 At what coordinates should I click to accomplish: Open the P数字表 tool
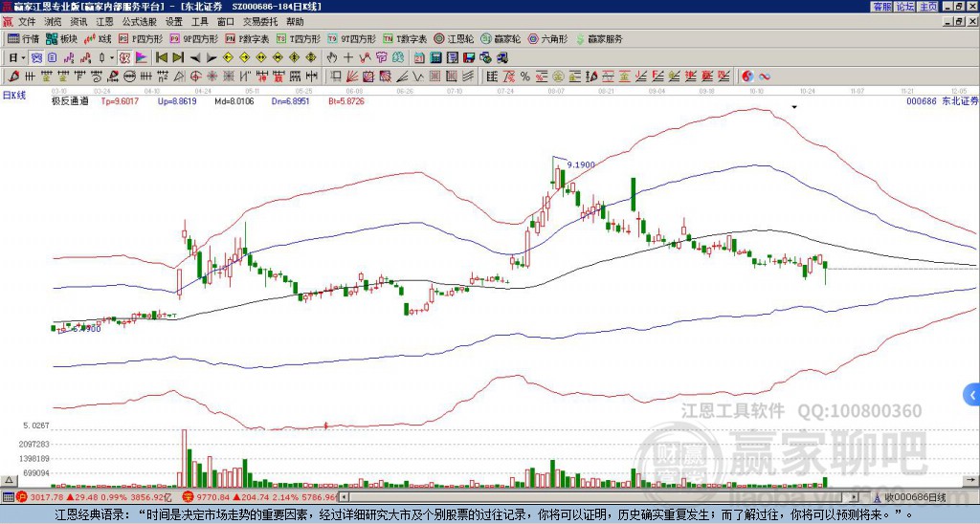click(x=247, y=38)
